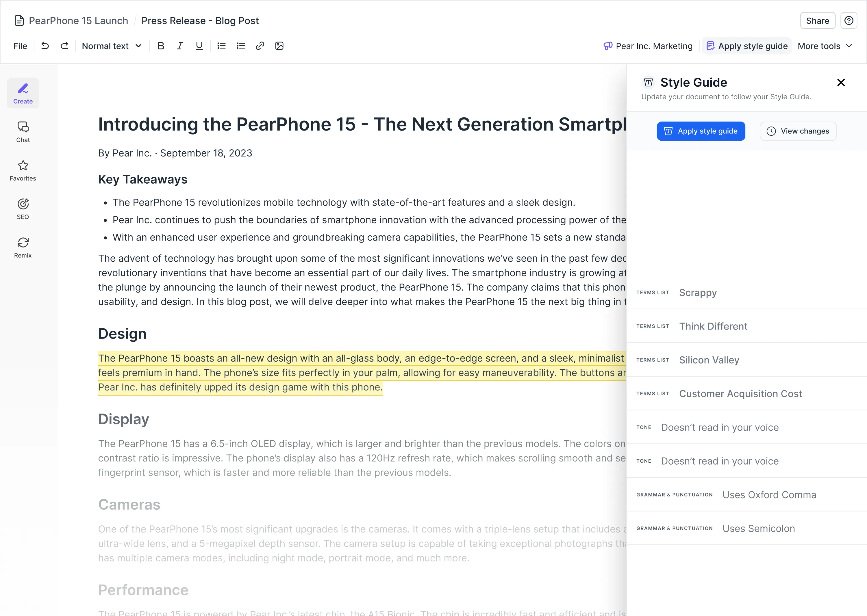Toggle italic formatting
The height and width of the screenshot is (616, 867).
pyautogui.click(x=180, y=46)
